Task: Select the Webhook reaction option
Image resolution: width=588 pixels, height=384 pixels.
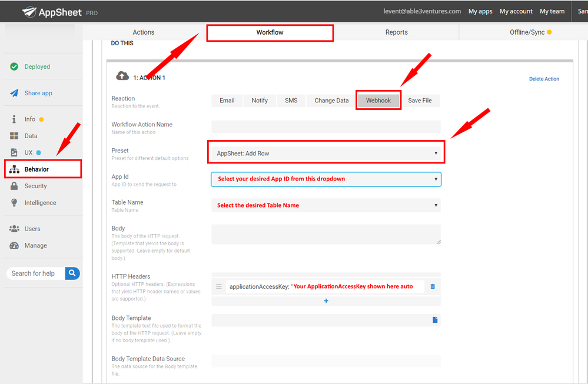Action: click(378, 101)
